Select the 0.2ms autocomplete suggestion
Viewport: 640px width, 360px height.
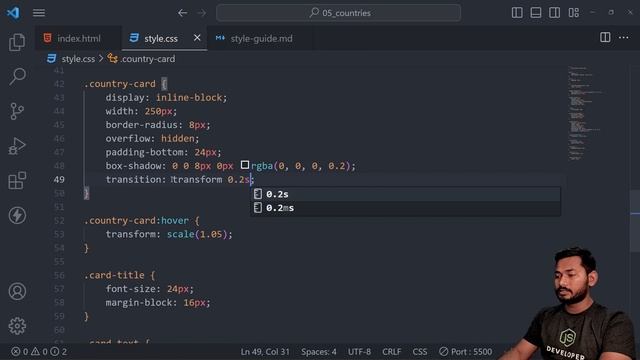pyautogui.click(x=405, y=208)
